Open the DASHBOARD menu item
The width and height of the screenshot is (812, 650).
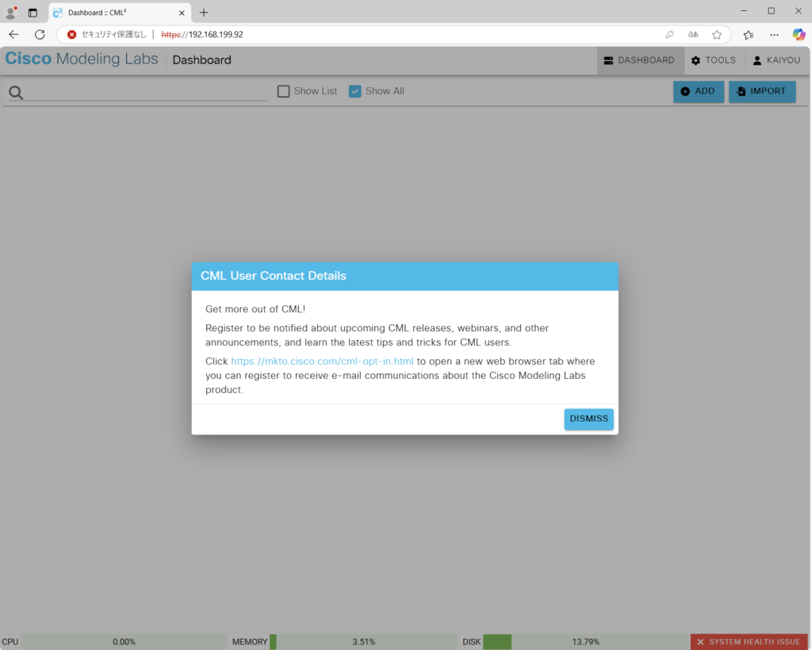pos(640,60)
